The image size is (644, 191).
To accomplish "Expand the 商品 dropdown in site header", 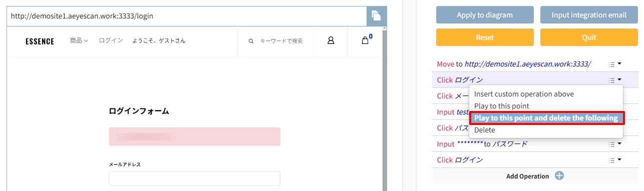I will tap(79, 41).
